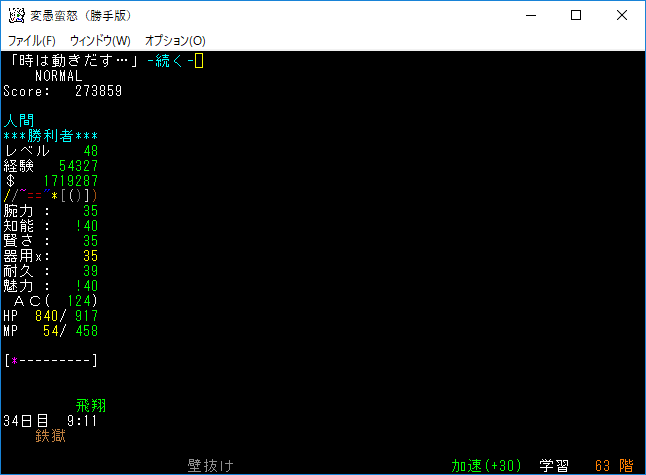Click the 63 階 dungeon depth
The height and width of the screenshot is (475, 646).
click(614, 466)
